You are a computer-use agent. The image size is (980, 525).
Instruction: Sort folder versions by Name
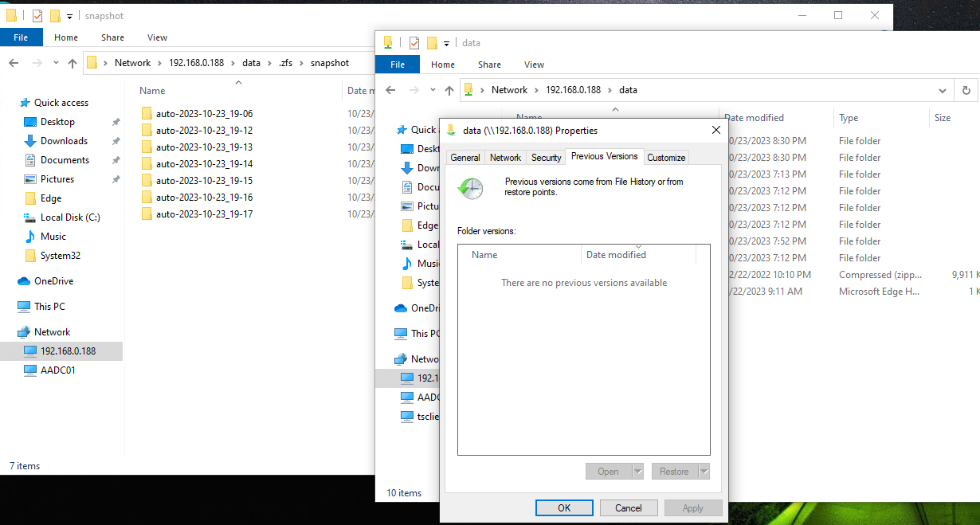click(484, 255)
